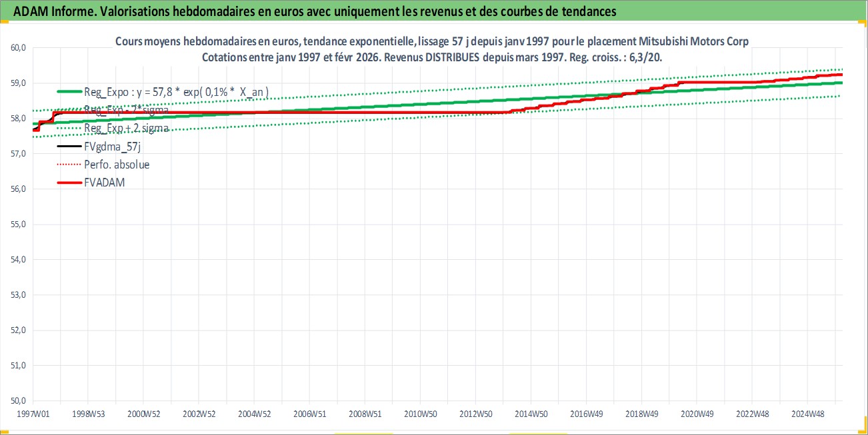Click the x-axis label 2024W48

tap(808, 414)
